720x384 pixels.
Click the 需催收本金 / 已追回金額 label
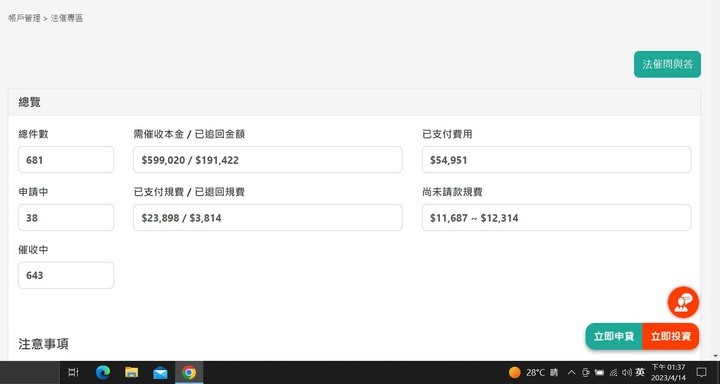pyautogui.click(x=189, y=134)
